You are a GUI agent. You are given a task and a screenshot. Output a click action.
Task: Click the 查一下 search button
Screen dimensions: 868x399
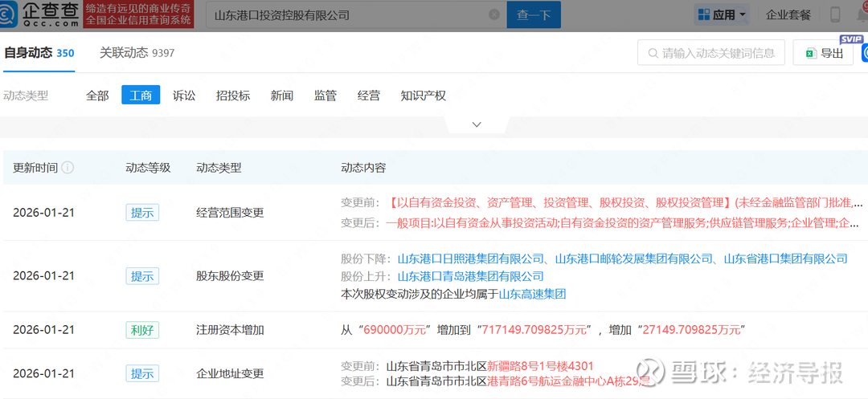coord(533,15)
